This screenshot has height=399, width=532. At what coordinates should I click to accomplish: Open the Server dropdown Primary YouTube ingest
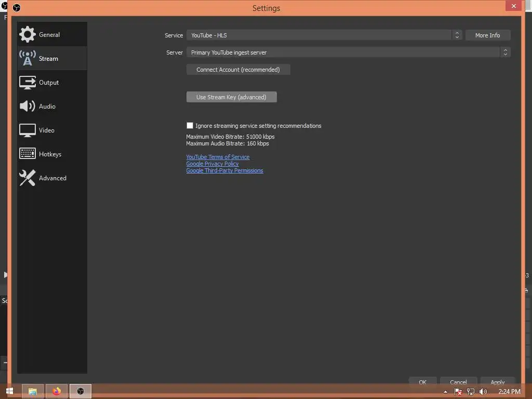(349, 52)
